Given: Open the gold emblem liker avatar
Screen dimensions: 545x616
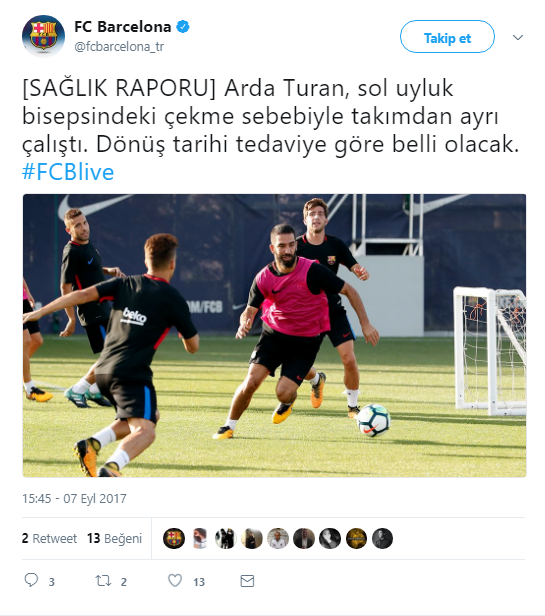Looking at the screenshot, I should click(x=356, y=538).
